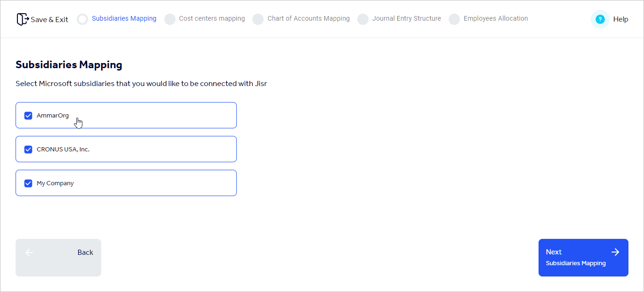Click the forward arrow inside the Next button
This screenshot has height=292, width=644.
point(615,252)
